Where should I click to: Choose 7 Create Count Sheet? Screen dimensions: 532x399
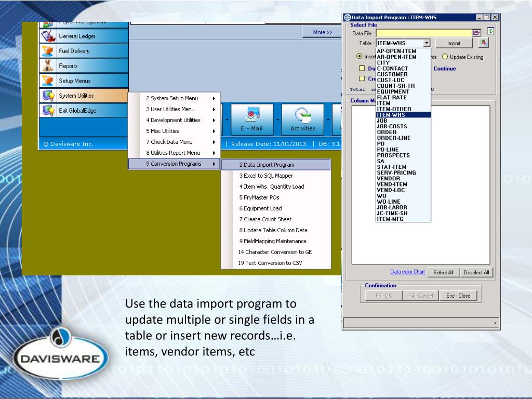tap(276, 219)
